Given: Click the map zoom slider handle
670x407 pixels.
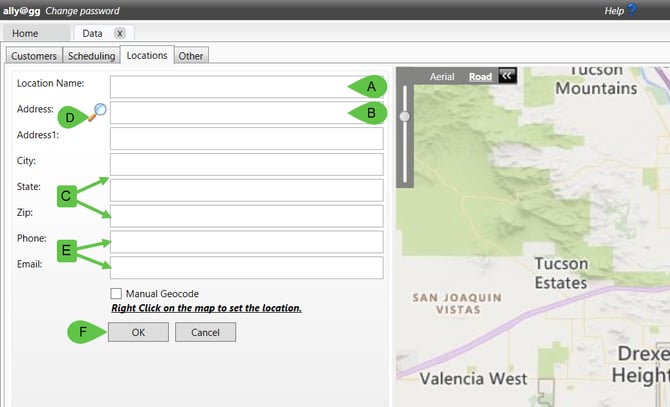Looking at the screenshot, I should pos(404,116).
